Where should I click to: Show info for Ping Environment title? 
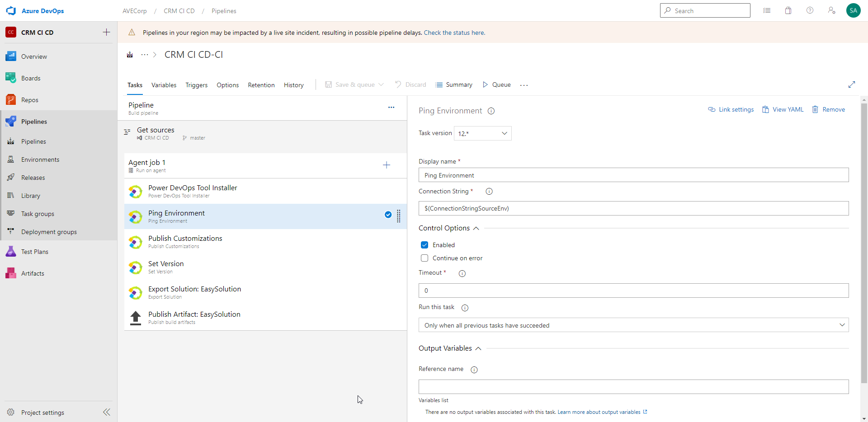click(491, 111)
